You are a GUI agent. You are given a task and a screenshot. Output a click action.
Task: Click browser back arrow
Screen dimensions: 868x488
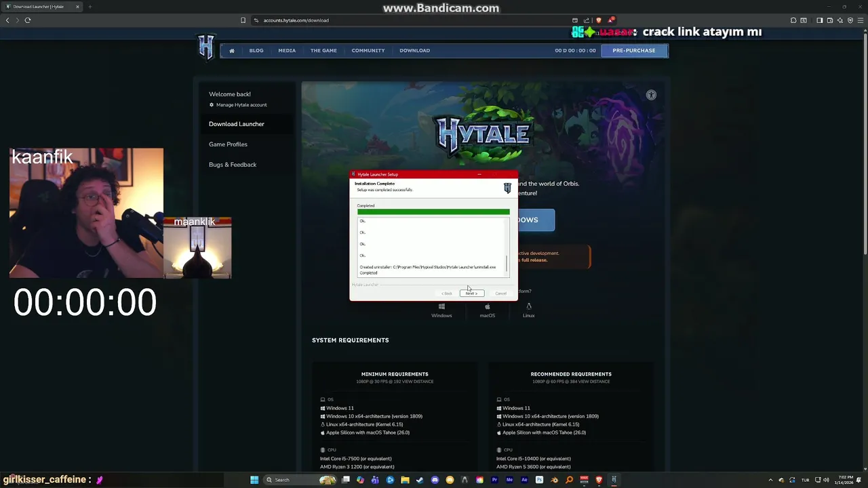pyautogui.click(x=7, y=20)
